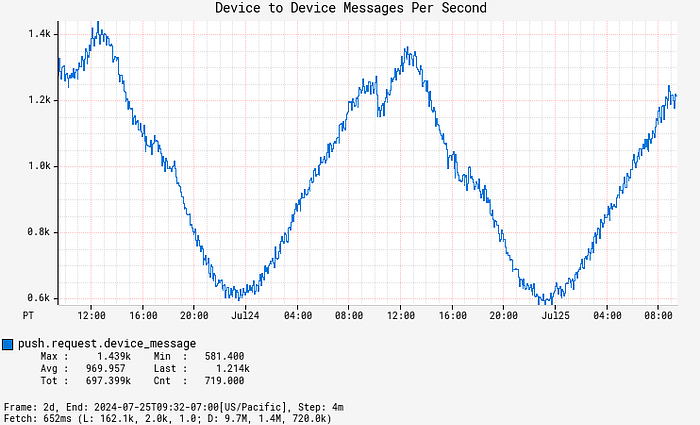The height and width of the screenshot is (425, 700).
Task: Click the chart title 'Device to Device Messages Per Second'
Action: (351, 8)
